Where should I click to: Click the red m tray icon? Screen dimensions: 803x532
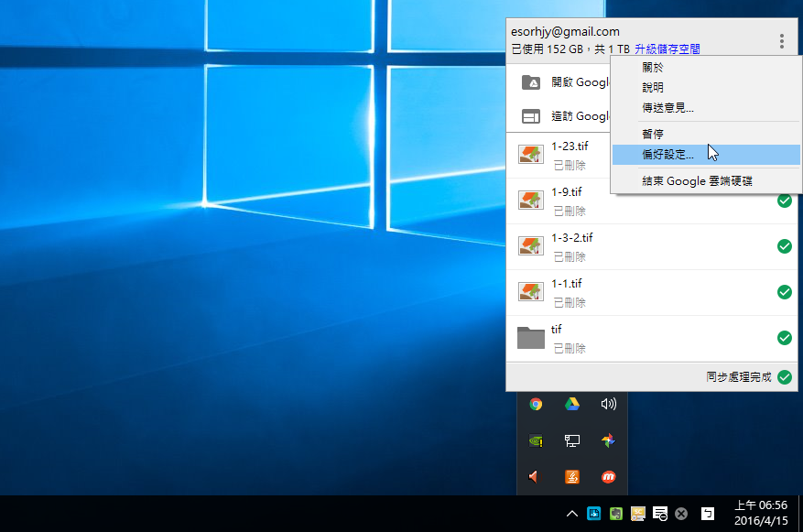pyautogui.click(x=608, y=477)
